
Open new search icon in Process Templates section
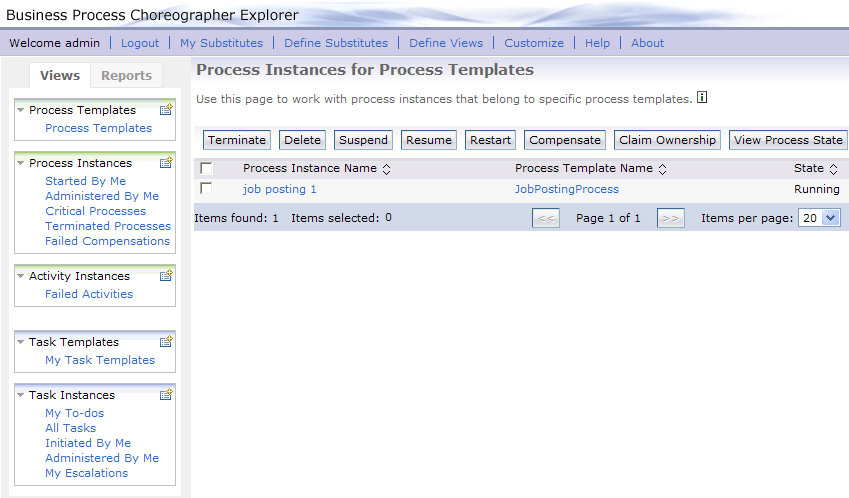[x=166, y=109]
